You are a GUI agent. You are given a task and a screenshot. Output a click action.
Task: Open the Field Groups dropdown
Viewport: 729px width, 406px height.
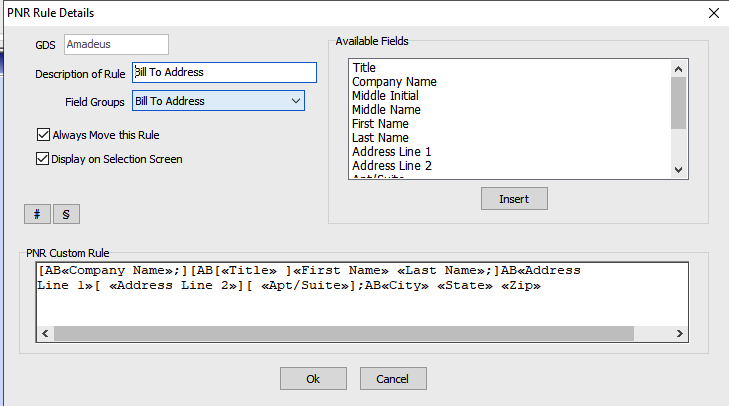[x=295, y=101]
